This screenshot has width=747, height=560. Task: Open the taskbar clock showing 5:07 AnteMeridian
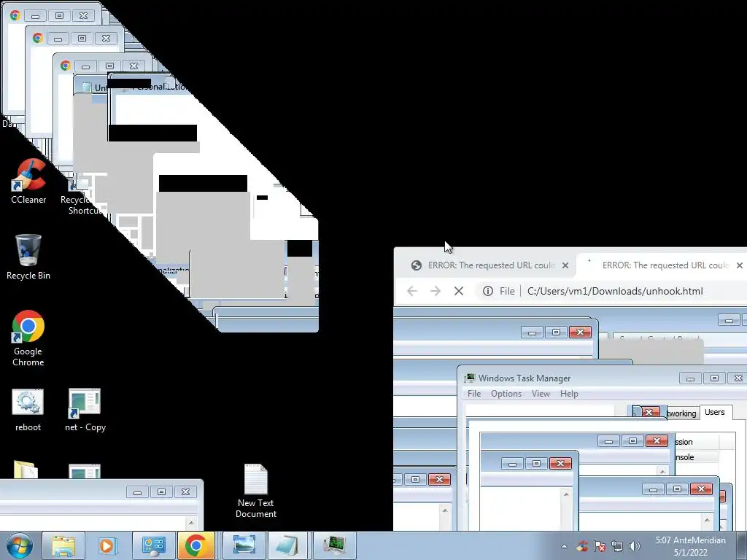tap(690, 546)
